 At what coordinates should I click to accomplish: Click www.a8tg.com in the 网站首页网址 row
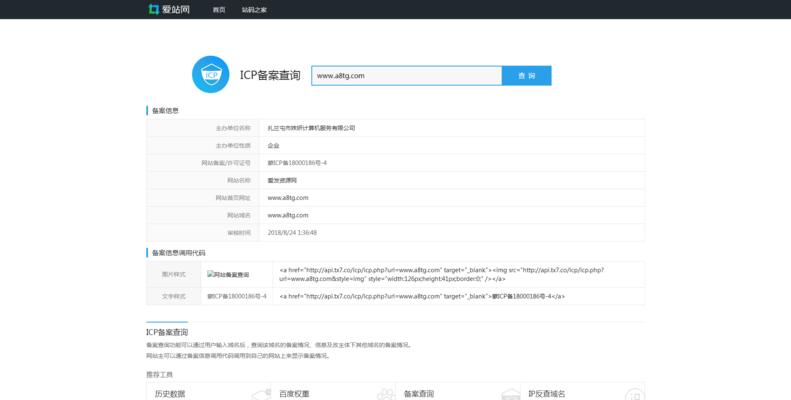point(288,198)
